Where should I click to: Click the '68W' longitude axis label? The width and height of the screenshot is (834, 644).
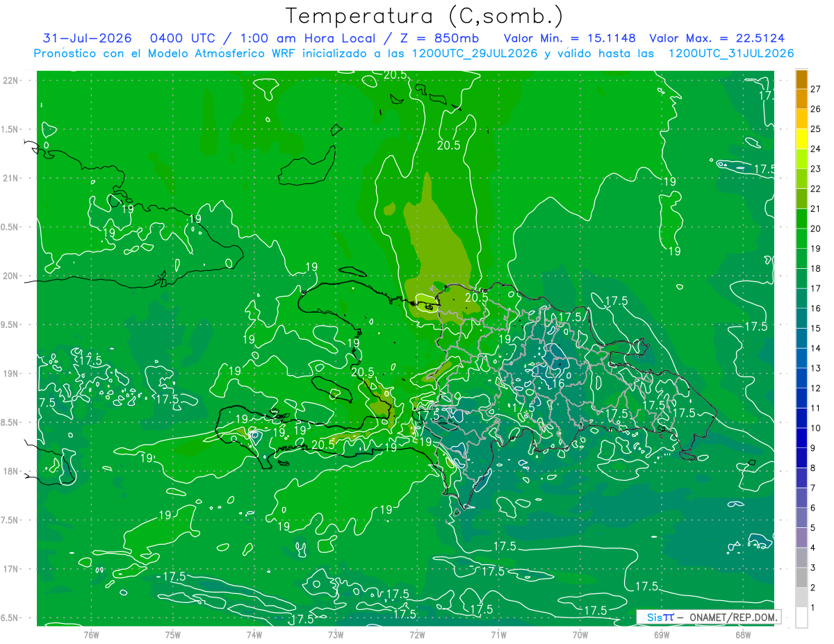point(743,634)
